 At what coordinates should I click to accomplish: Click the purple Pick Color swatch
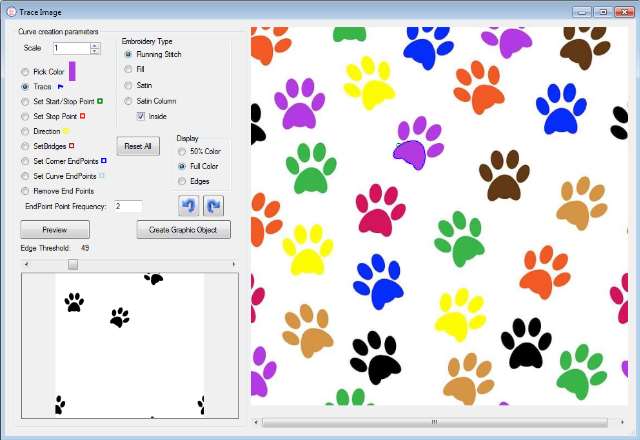pyautogui.click(x=72, y=70)
